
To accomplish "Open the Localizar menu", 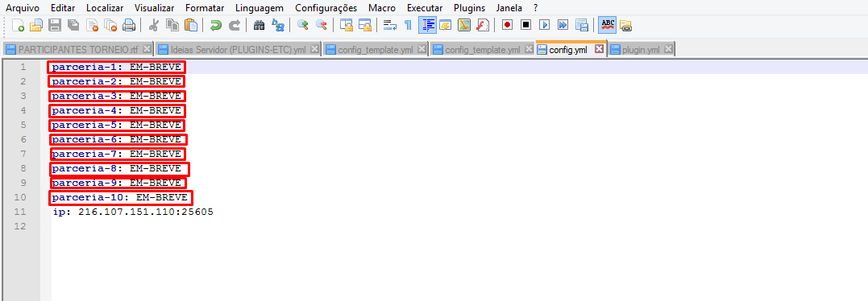I will pos(105,8).
